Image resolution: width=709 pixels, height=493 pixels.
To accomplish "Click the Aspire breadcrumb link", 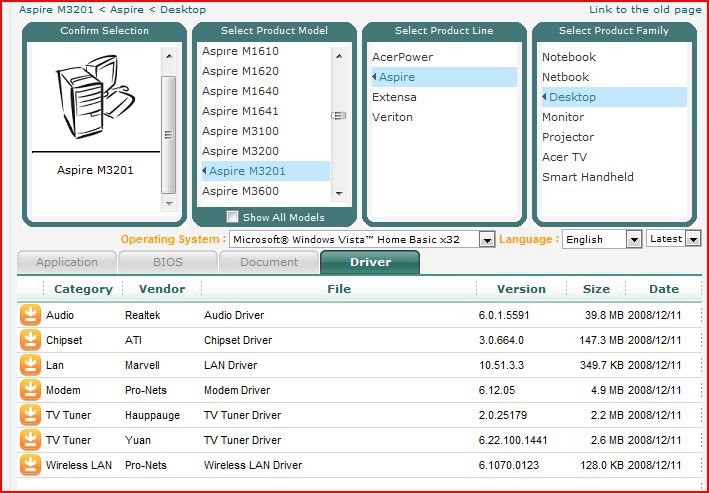I will (x=127, y=9).
